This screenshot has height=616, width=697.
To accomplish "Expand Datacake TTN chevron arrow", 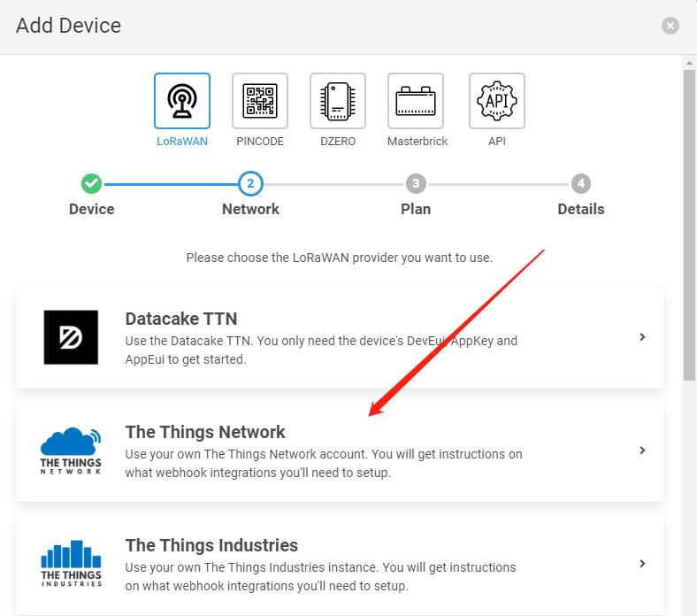I will pyautogui.click(x=642, y=337).
